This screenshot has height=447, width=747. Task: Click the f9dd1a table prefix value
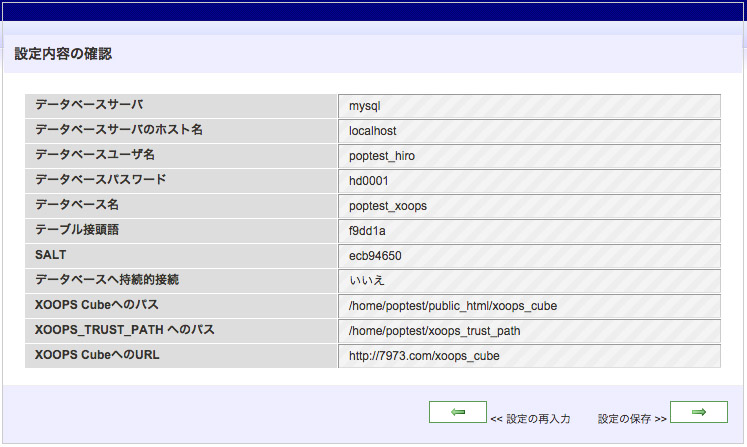click(366, 231)
